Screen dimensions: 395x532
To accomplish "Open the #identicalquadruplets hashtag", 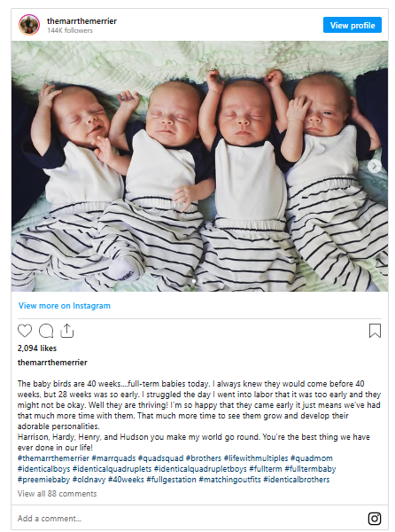I will [x=112, y=469].
